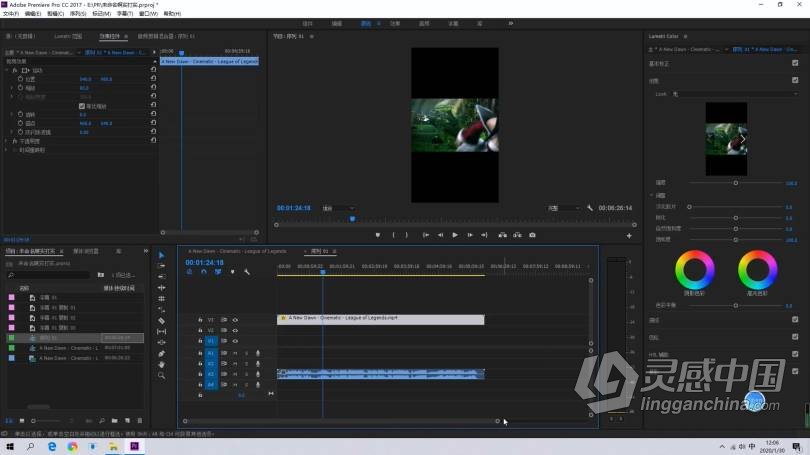This screenshot has width=810, height=455.
Task: Open Windows Start menu
Action: coord(10,446)
